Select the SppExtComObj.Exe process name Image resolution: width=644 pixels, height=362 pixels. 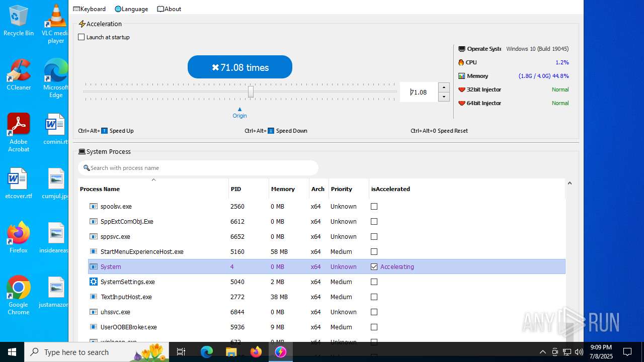(x=127, y=222)
